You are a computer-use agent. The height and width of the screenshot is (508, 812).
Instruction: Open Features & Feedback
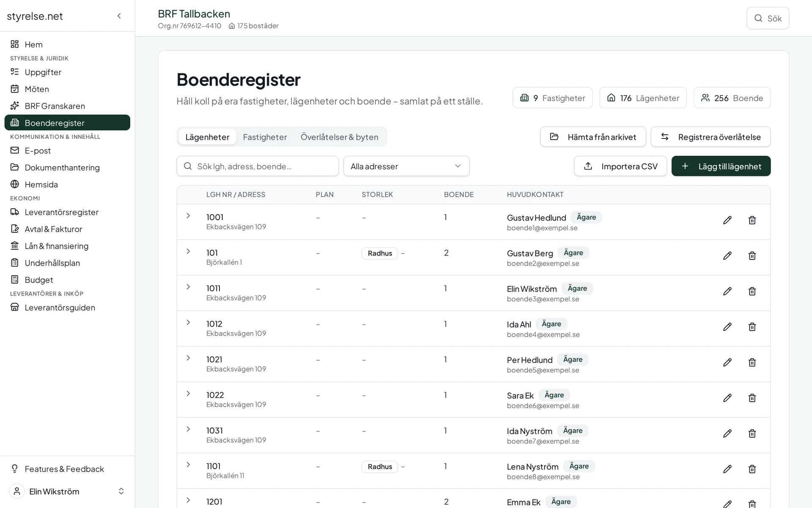click(67, 469)
